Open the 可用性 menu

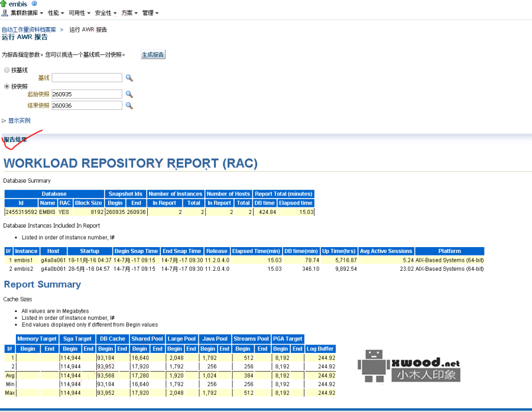pos(79,13)
